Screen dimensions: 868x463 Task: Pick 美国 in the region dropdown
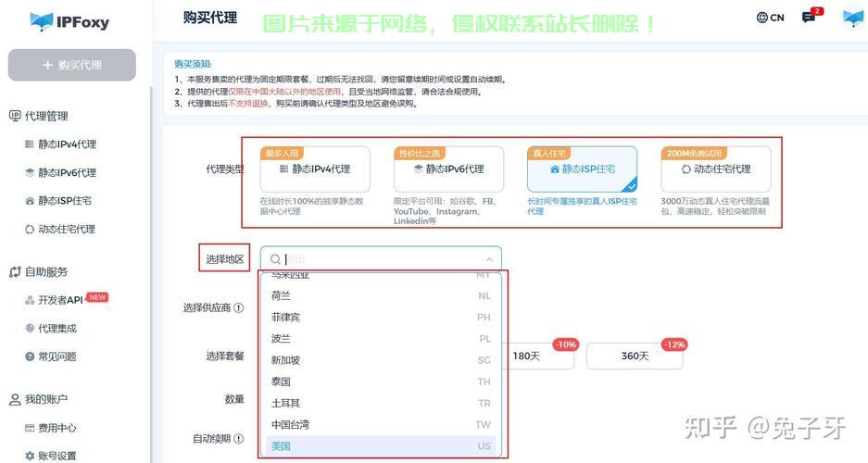click(x=280, y=446)
